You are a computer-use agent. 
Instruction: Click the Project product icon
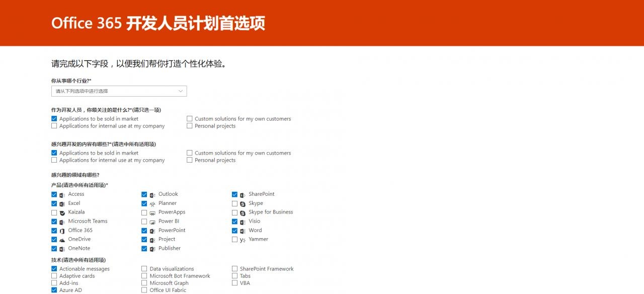pos(152,240)
